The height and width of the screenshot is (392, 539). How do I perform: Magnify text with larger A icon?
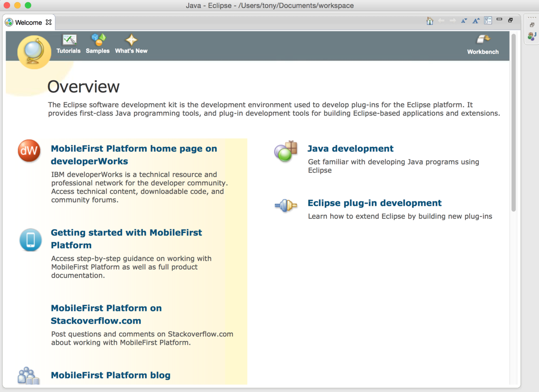point(476,21)
